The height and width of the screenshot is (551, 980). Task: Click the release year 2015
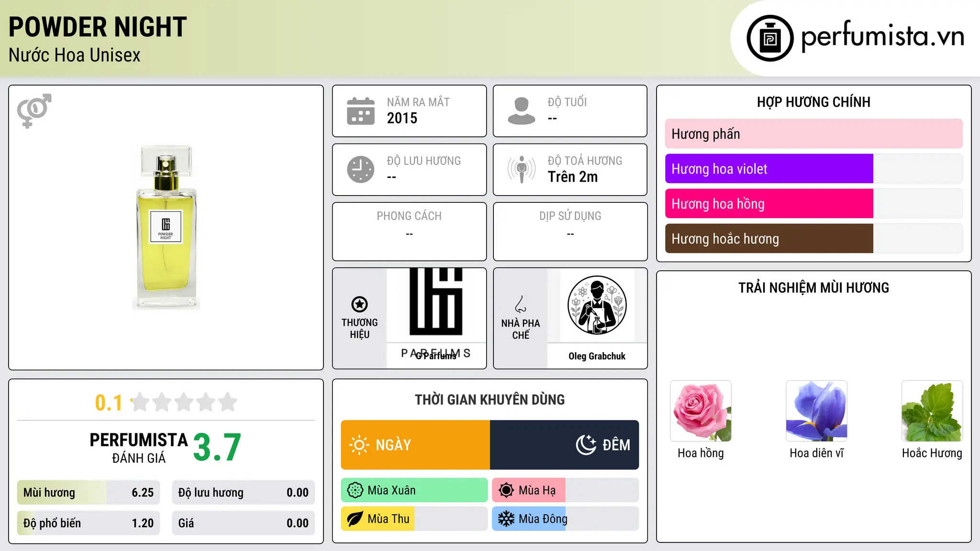(402, 118)
